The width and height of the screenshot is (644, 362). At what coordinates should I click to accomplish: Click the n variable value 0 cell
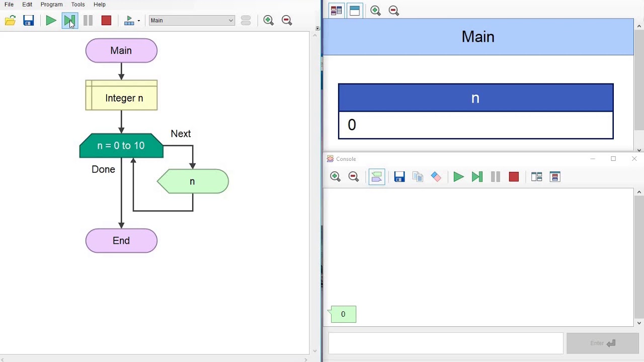pos(475,125)
